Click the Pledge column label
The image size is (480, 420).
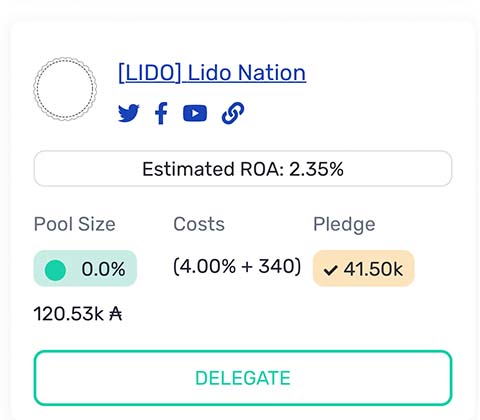coord(344,225)
